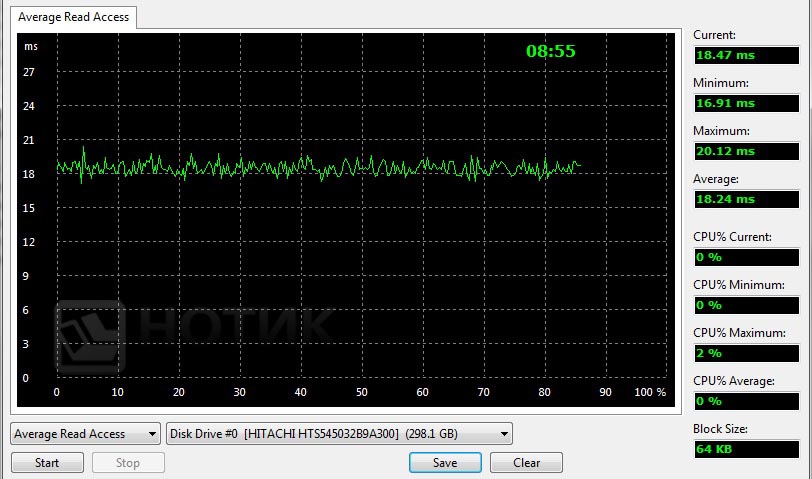Screen dimensions: 812x479
Task: Clear the graph results
Action: tap(526, 462)
